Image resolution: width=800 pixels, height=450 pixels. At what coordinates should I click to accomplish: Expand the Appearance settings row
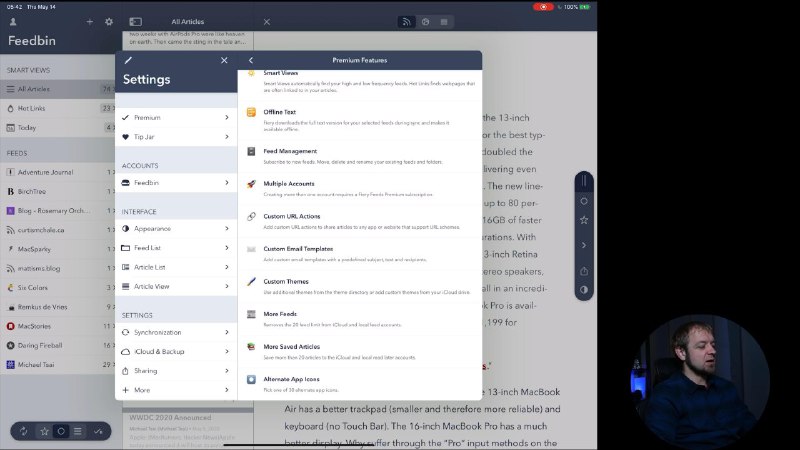pos(175,229)
